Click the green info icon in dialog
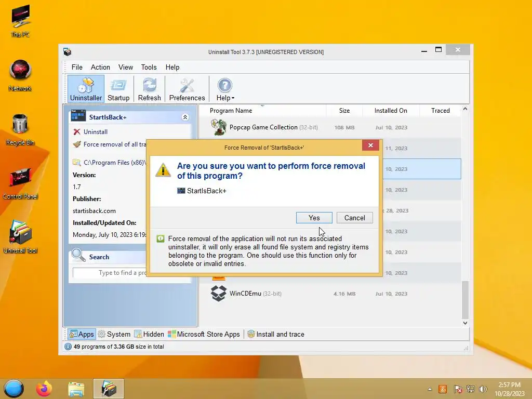Screen dimensions: 532x399 (x=161, y=239)
